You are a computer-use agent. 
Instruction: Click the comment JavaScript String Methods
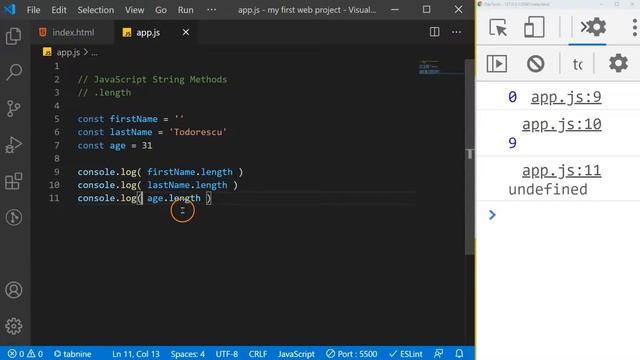point(152,80)
